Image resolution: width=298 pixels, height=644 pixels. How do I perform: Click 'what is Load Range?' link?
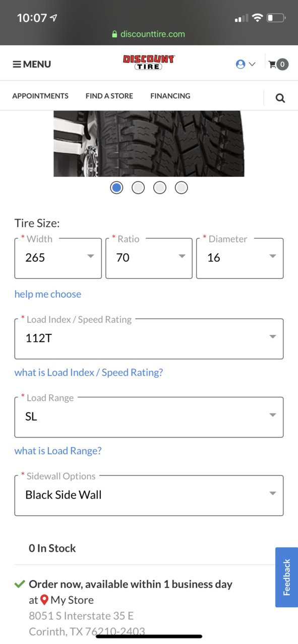58,451
